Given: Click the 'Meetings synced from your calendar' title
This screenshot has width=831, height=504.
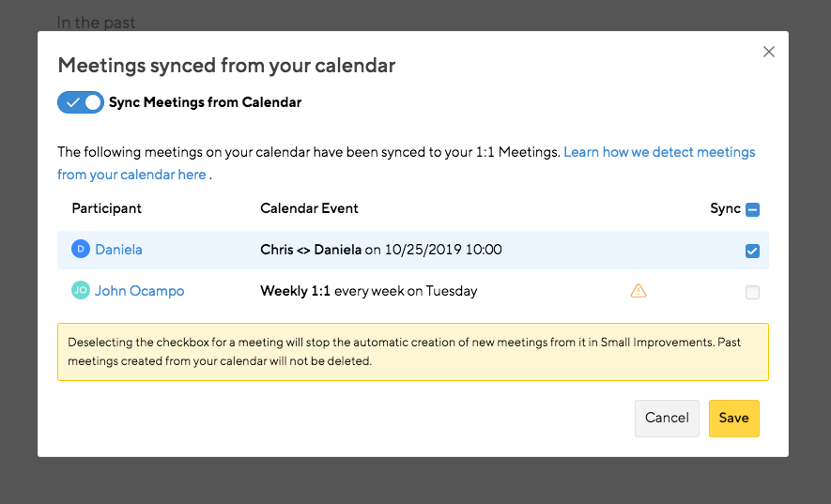Looking at the screenshot, I should (226, 66).
